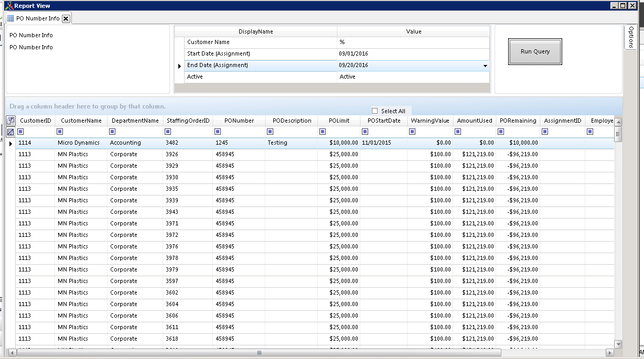Open the AmountUsed column filter operator icon
This screenshot has width=644, height=359.
click(x=458, y=132)
